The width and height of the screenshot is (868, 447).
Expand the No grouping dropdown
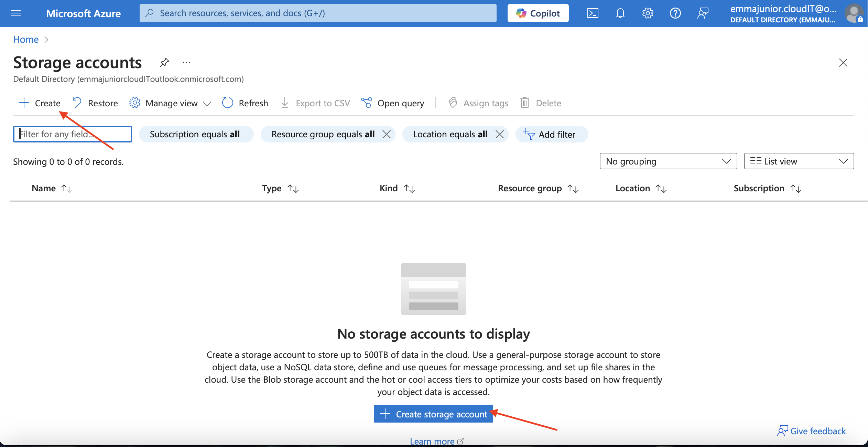tap(668, 161)
